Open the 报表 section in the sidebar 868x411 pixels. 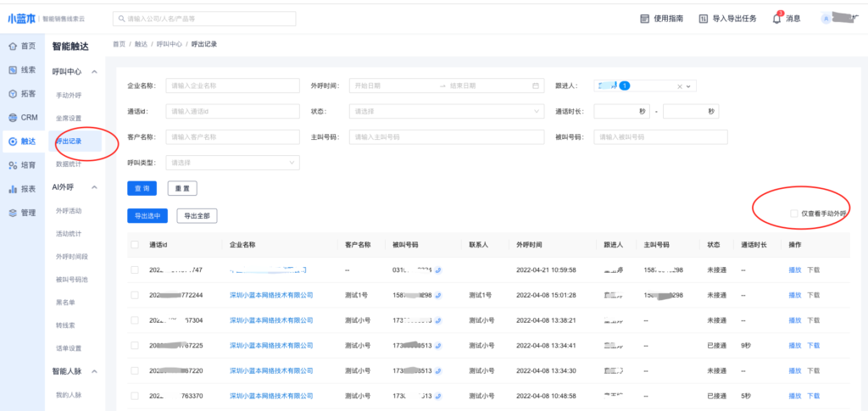pyautogui.click(x=22, y=189)
